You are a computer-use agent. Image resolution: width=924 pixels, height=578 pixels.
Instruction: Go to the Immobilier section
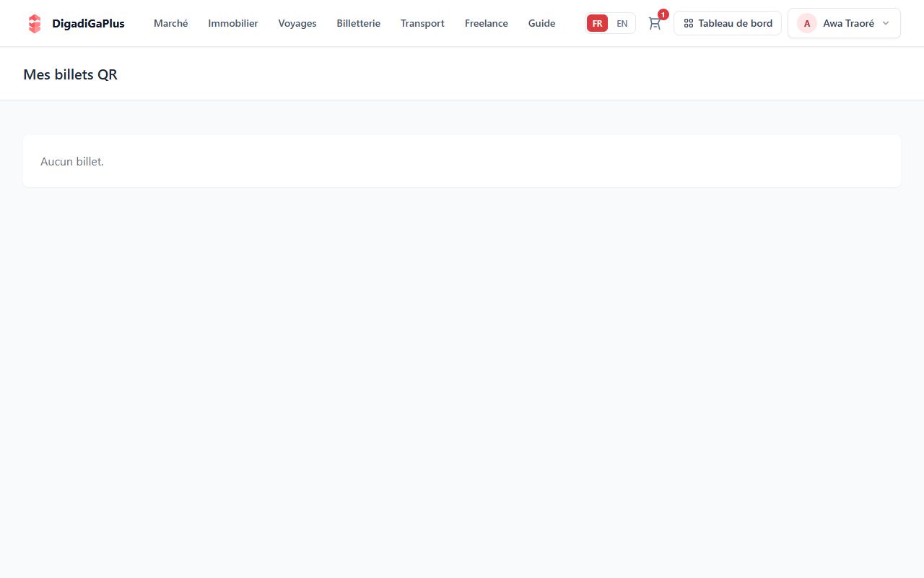[x=233, y=23]
